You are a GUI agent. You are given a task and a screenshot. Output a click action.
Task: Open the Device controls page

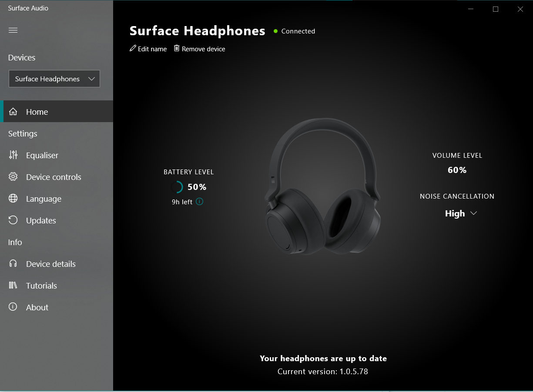point(57,177)
